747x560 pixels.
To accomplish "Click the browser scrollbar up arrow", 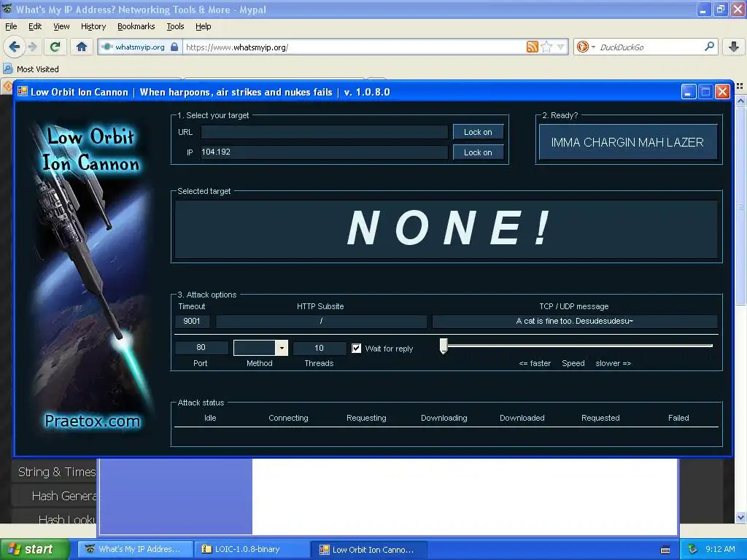I will 741,101.
